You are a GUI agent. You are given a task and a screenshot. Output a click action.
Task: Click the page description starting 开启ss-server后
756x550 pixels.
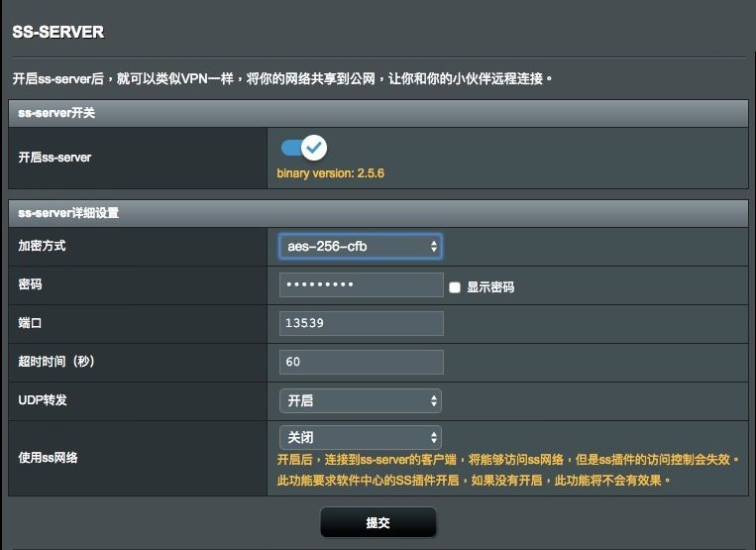[282, 78]
